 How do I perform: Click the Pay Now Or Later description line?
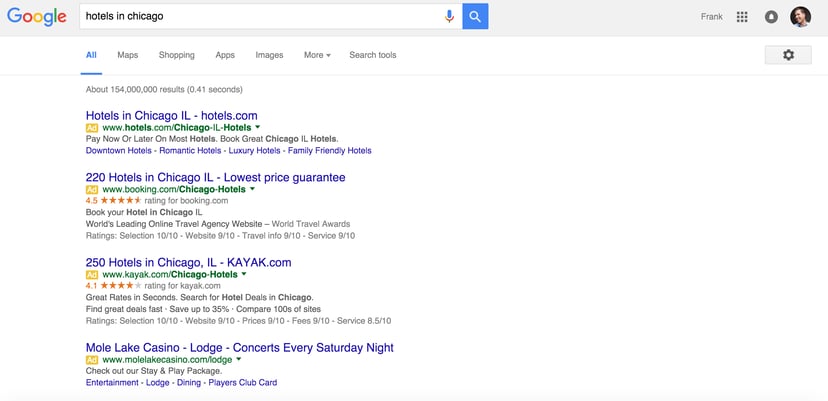click(x=212, y=139)
